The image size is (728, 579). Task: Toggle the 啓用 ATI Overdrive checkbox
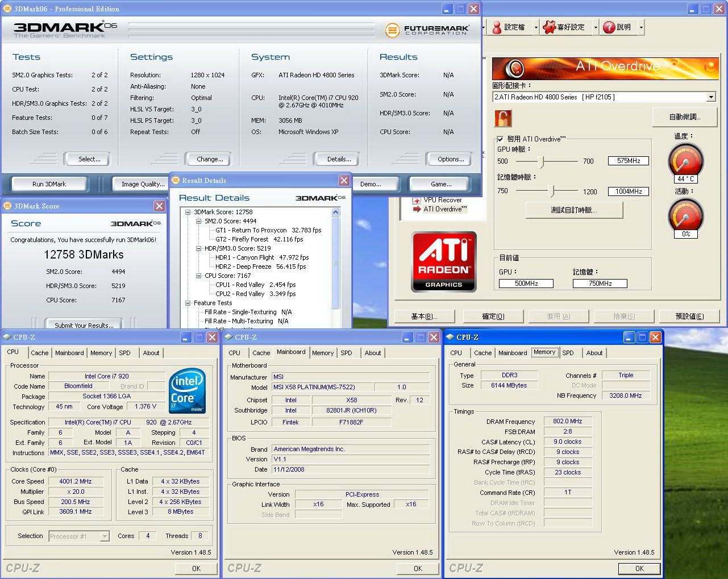coord(500,139)
